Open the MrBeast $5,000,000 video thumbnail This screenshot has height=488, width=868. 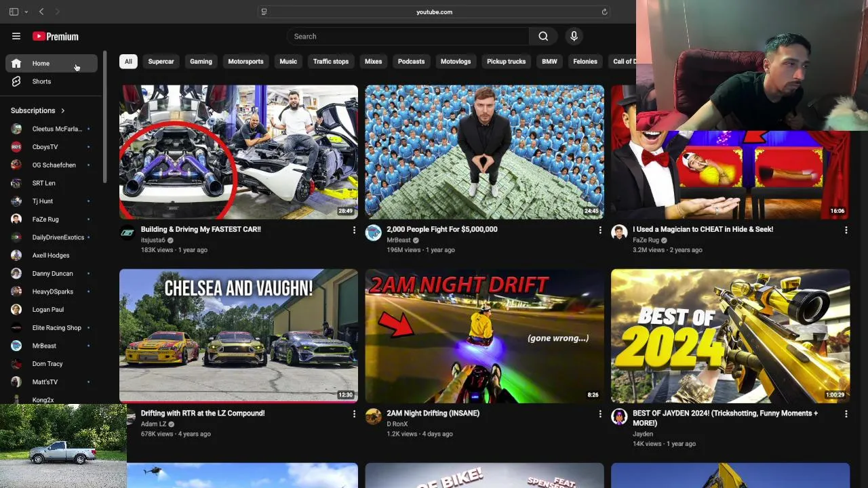tap(484, 152)
